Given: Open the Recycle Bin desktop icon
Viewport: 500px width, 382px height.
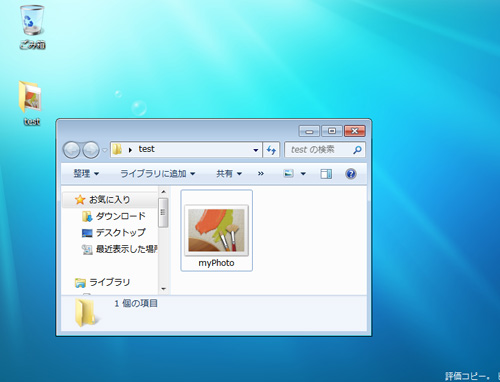Looking at the screenshot, I should point(32,27).
